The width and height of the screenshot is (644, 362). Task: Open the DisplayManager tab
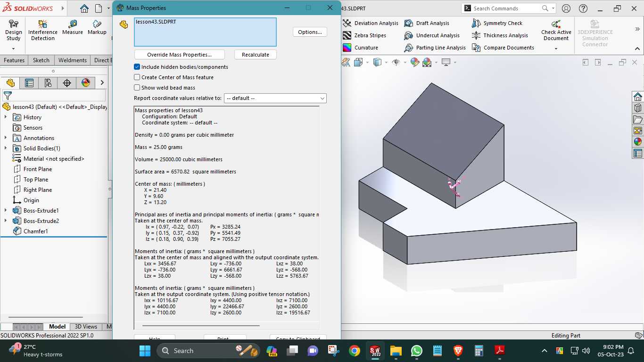[x=86, y=83]
